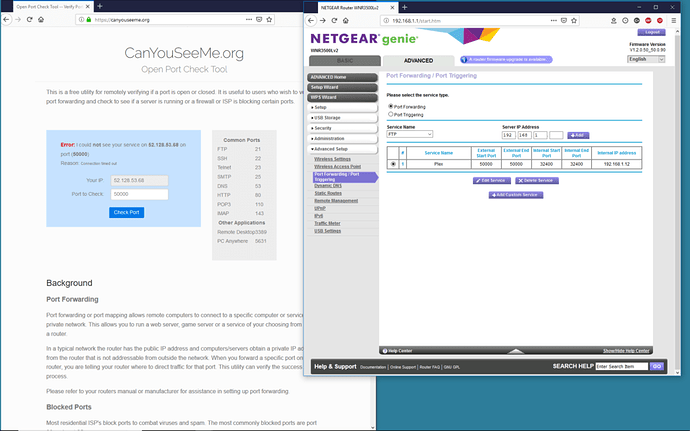The image size is (690, 431).
Task: Select the Port Forwarding radio button
Action: pos(390,106)
